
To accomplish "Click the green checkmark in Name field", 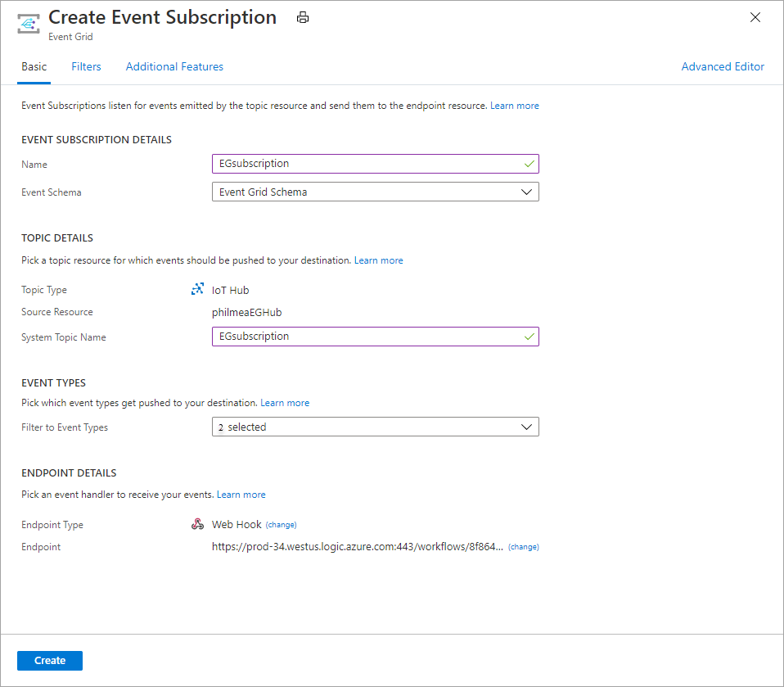I will point(529,164).
